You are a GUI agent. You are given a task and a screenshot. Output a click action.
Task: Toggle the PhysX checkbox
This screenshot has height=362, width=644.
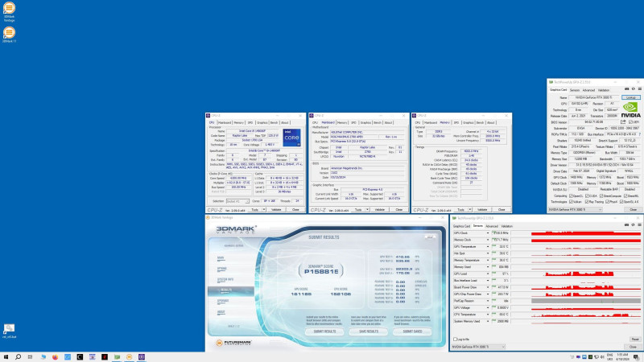[608, 202]
